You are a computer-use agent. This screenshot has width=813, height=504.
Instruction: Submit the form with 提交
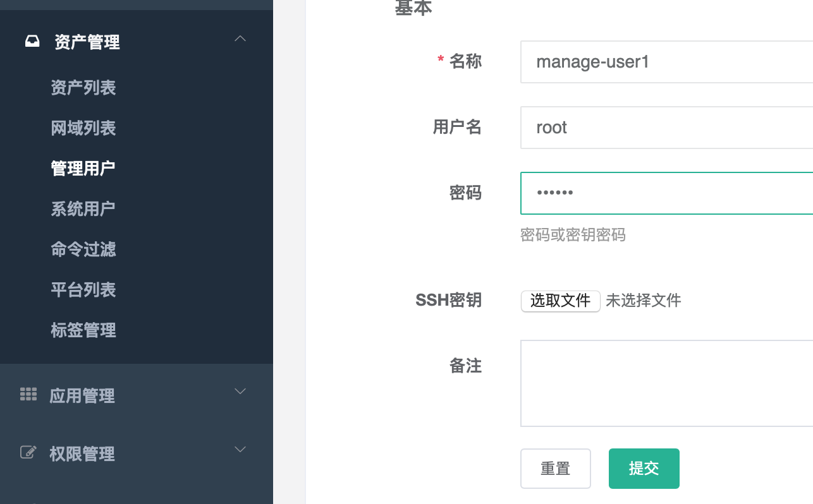click(x=644, y=469)
